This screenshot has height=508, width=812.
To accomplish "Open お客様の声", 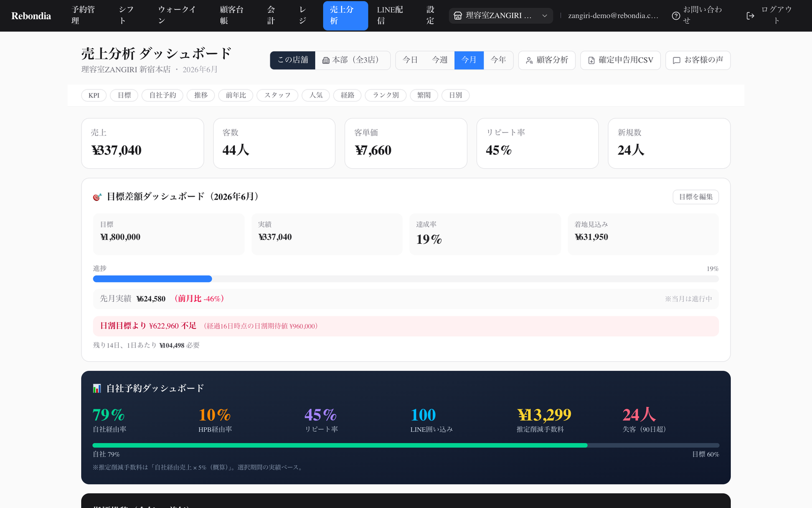I will coord(698,60).
